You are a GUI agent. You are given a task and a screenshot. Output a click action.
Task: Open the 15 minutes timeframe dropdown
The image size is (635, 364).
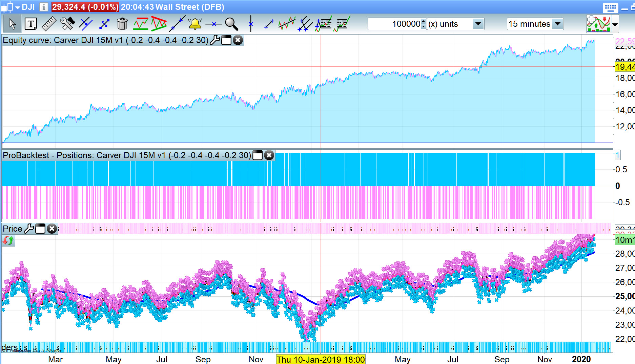click(557, 24)
